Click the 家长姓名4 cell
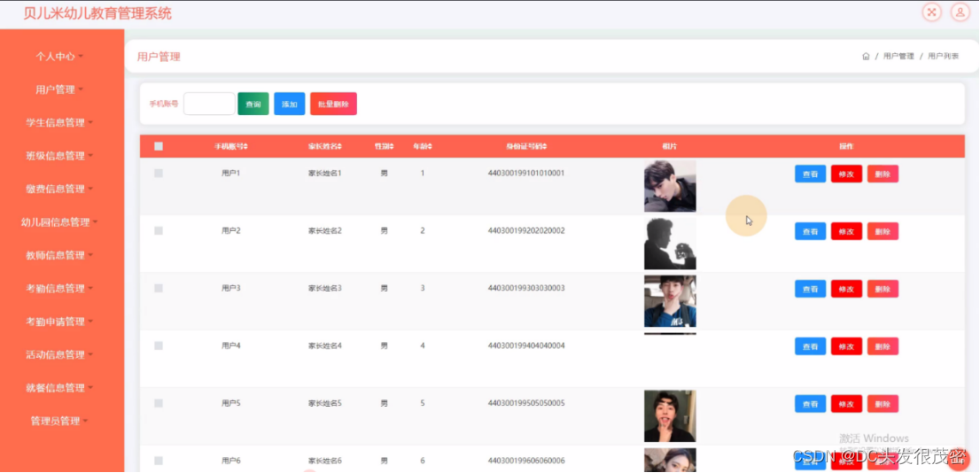The width and height of the screenshot is (980, 473). point(325,345)
